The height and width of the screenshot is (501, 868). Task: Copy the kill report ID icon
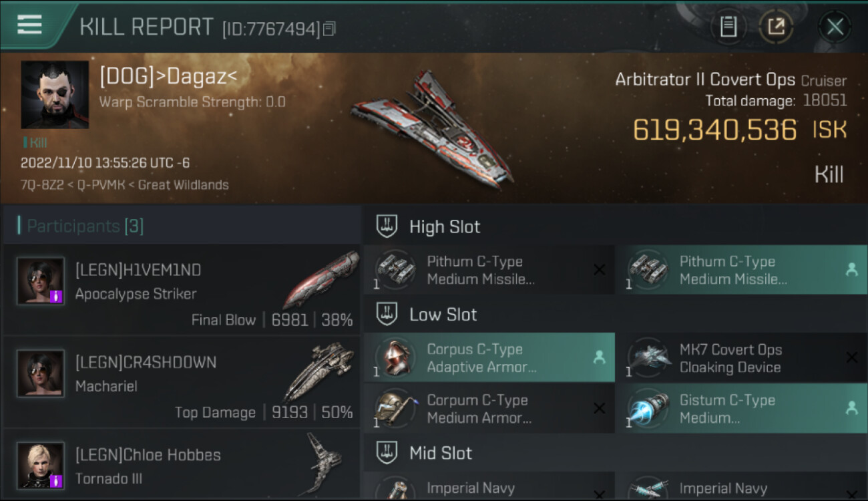pos(329,29)
